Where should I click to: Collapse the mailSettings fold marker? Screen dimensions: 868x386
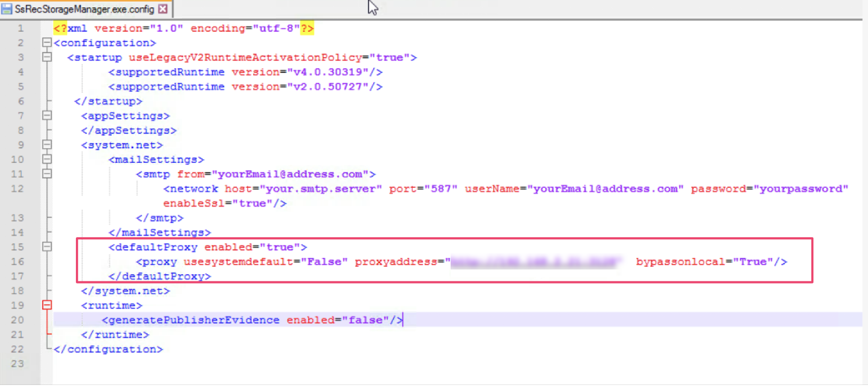pyautogui.click(x=47, y=159)
